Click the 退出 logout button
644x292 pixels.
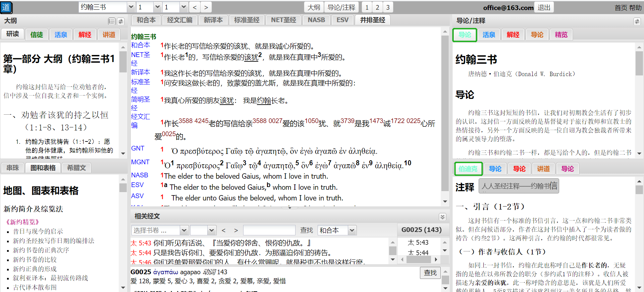[544, 7]
